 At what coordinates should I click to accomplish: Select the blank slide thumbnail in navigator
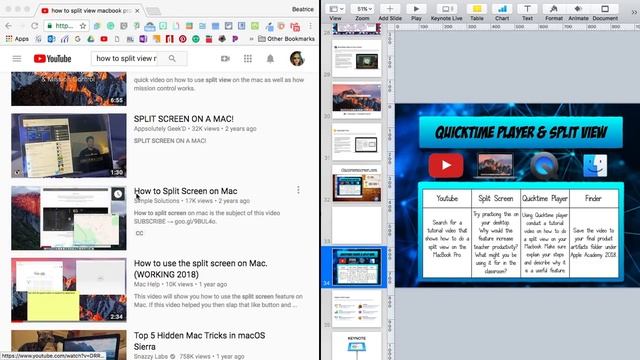357,225
